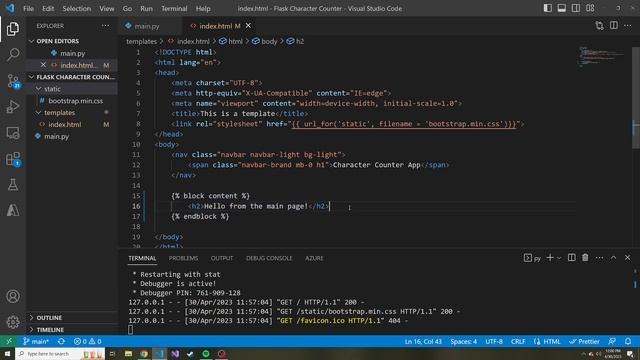Screen dimensions: 640x360
Task: Open the Explorer view in activity bar
Action: point(13,29)
